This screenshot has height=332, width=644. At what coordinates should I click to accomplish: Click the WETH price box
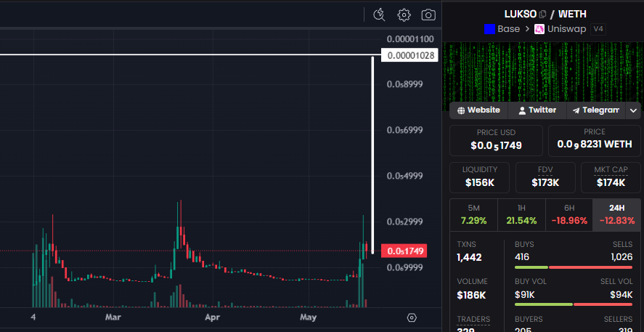pyautogui.click(x=595, y=140)
